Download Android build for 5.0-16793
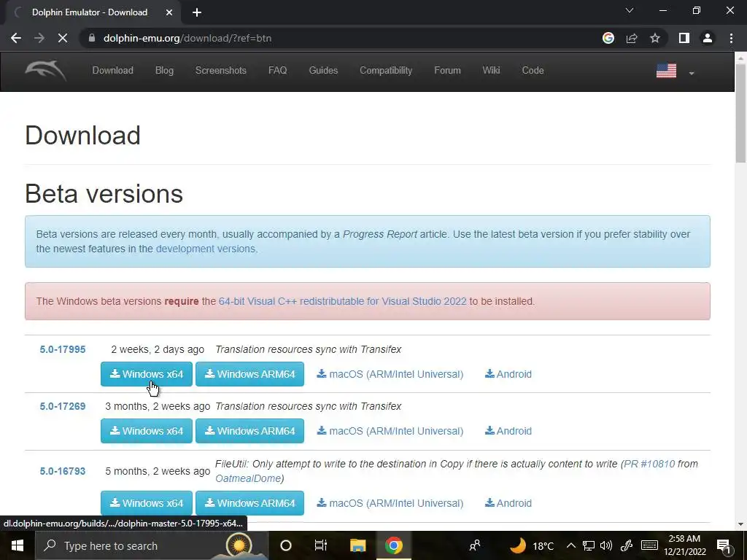Screen dimensions: 747x560 click(508, 503)
